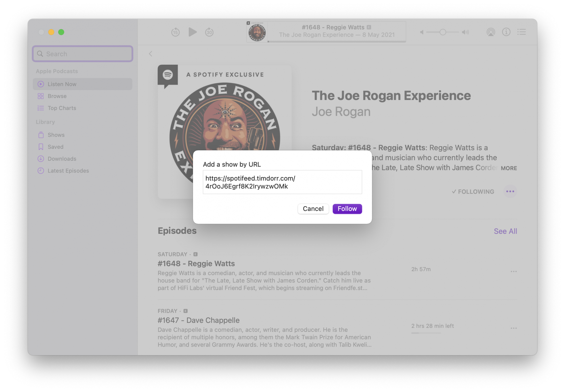
Task: Click the skip back 15 seconds icon
Action: click(175, 32)
